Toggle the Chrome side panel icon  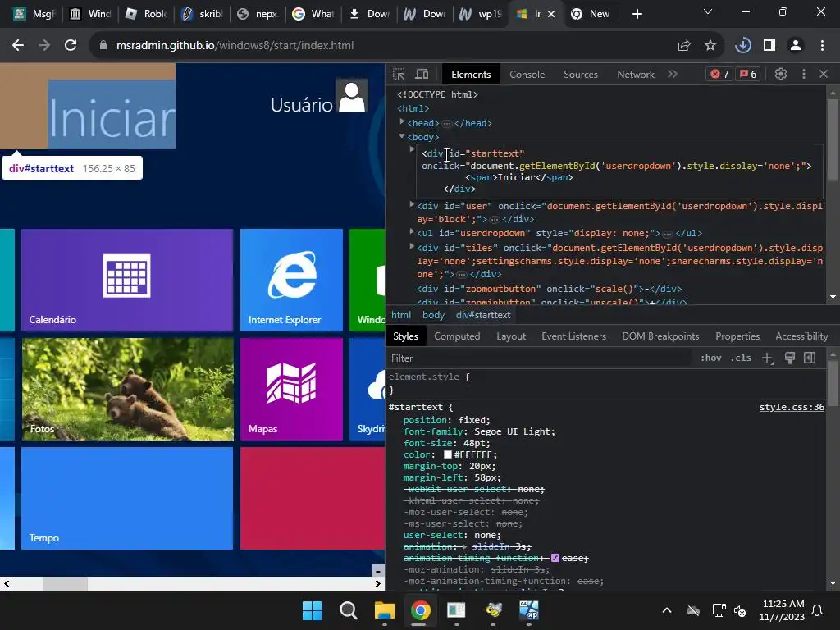(769, 46)
